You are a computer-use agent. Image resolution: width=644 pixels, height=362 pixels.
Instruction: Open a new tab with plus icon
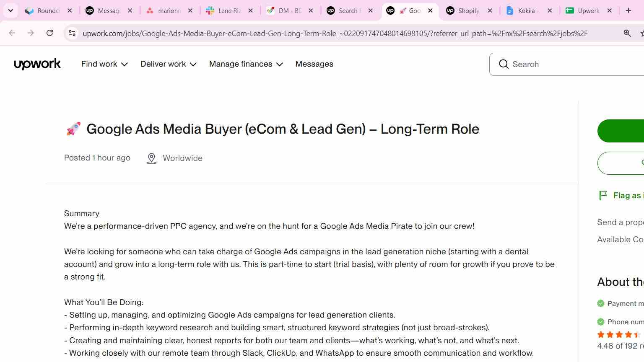click(628, 10)
